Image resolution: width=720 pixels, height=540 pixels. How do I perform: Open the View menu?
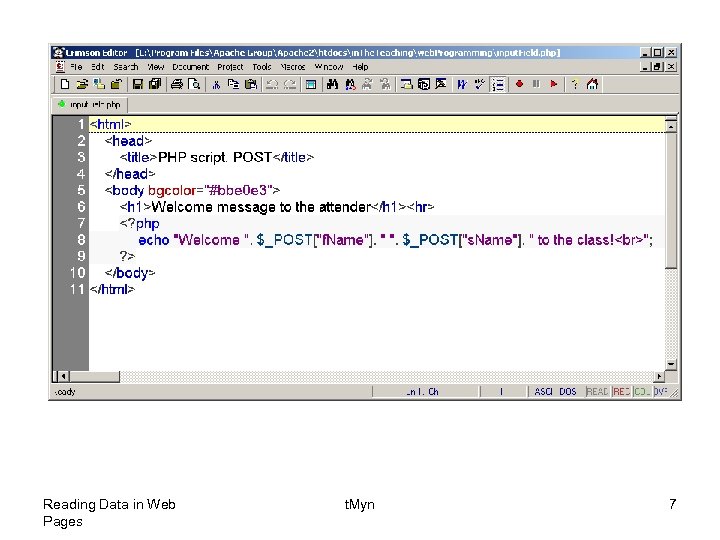point(156,67)
